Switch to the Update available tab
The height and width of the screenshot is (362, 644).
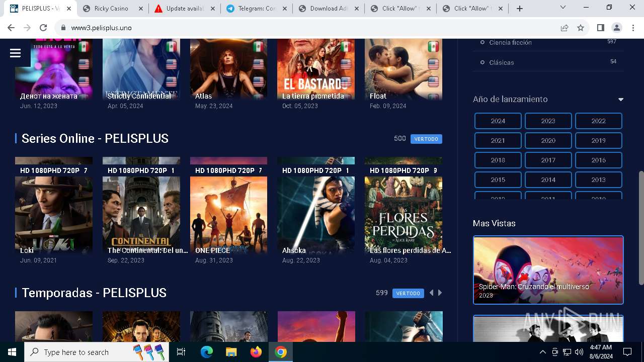[184, 9]
